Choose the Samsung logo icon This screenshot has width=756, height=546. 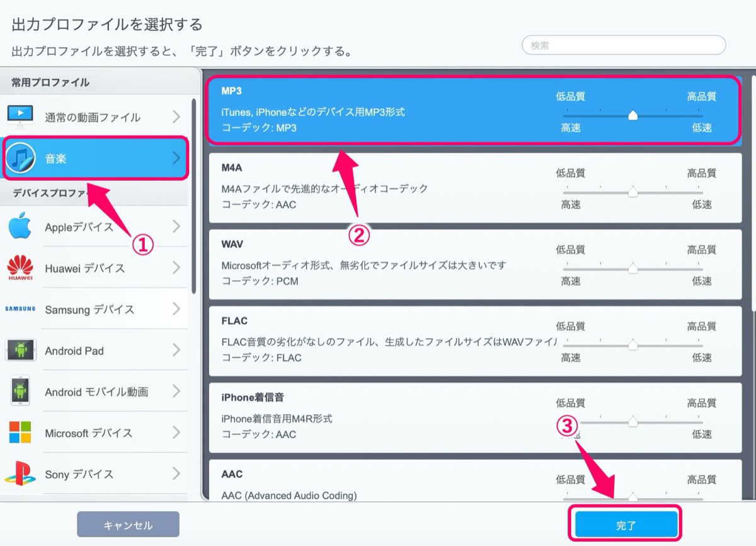pos(20,310)
